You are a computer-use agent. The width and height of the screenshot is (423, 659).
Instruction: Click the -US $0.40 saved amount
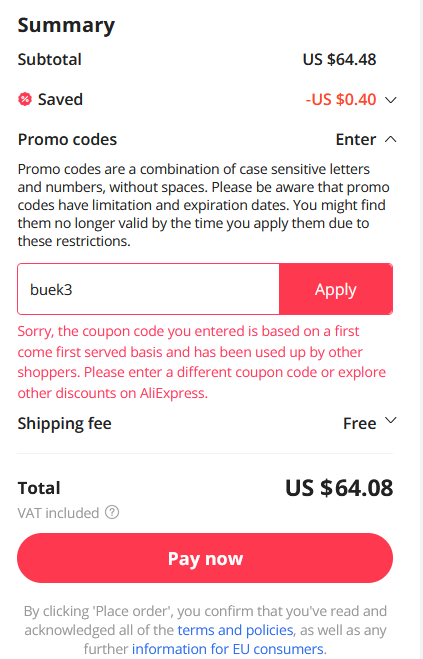click(x=341, y=100)
